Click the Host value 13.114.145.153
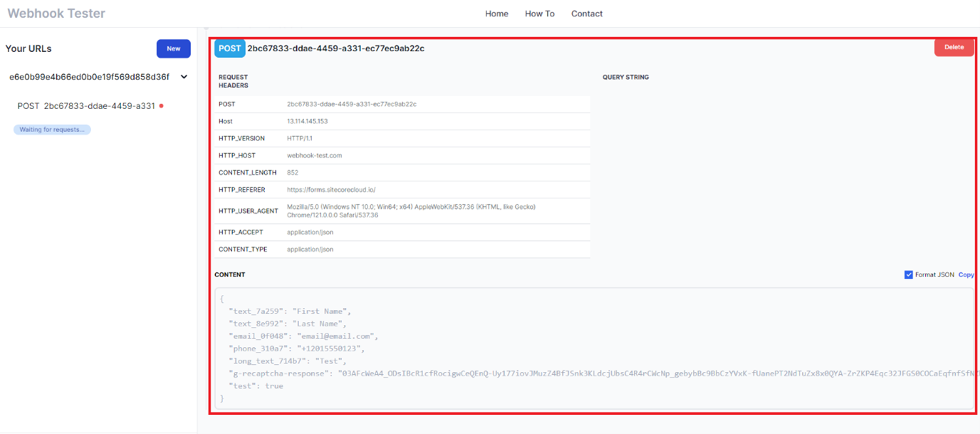This screenshot has height=434, width=980. click(307, 121)
